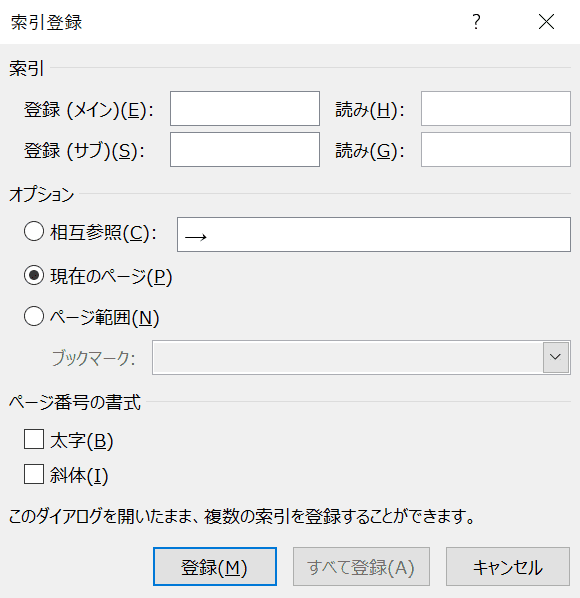
Task: Click the 読み(H) input box
Action: [496, 108]
